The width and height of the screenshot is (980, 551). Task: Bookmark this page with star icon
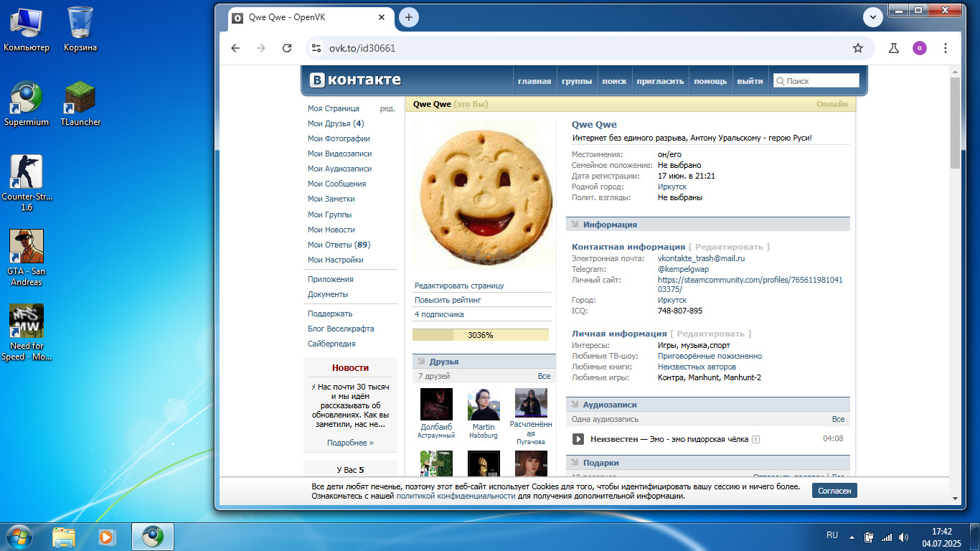click(x=857, y=48)
